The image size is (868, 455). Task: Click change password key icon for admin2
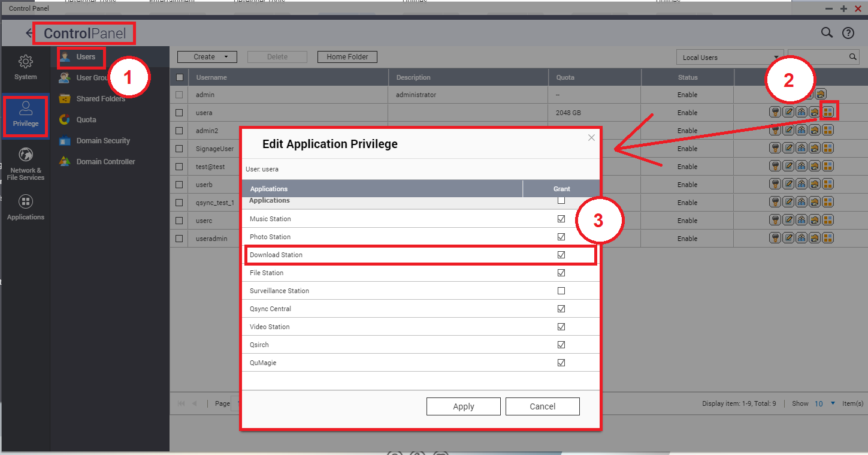[x=775, y=131]
